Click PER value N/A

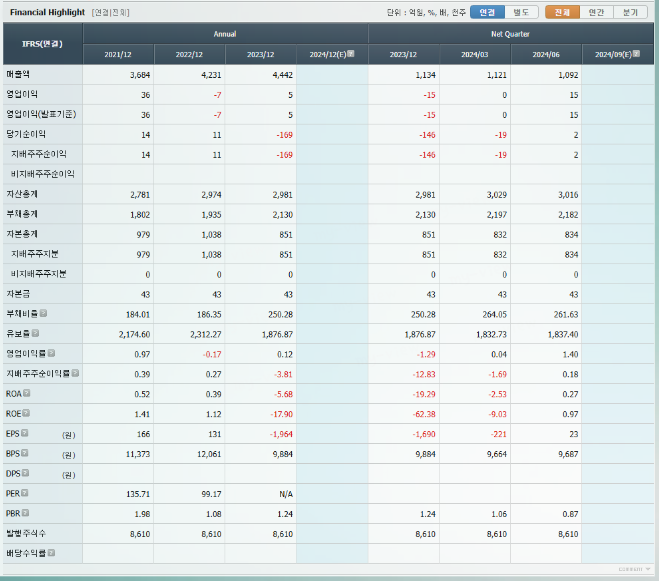click(x=286, y=494)
